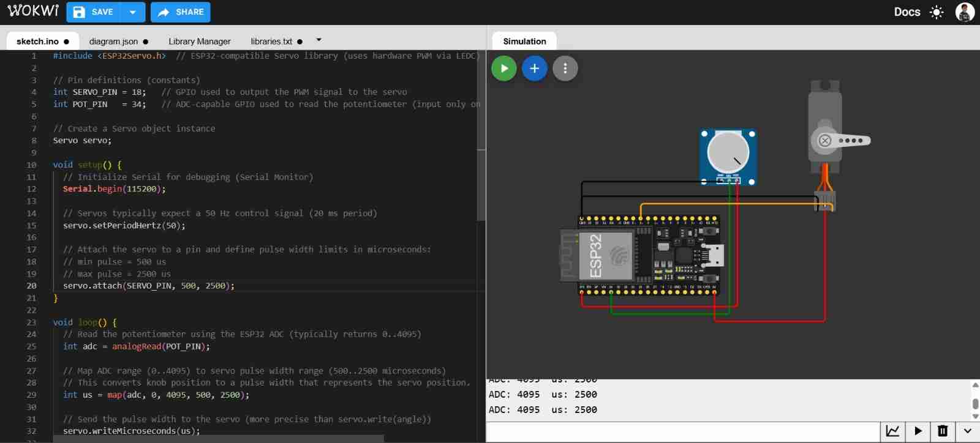This screenshot has height=443, width=980.
Task: Expand the file tabs dropdown arrow
Action: (x=318, y=40)
